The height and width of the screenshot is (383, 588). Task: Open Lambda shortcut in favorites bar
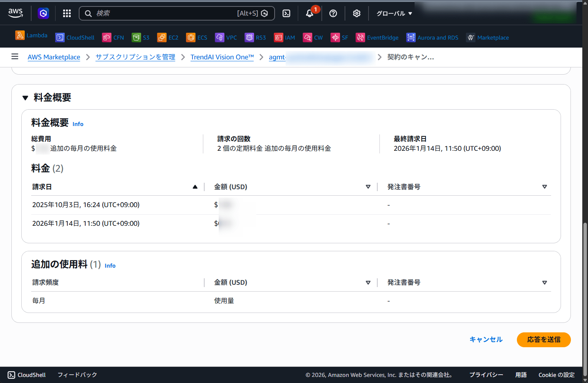tap(32, 35)
